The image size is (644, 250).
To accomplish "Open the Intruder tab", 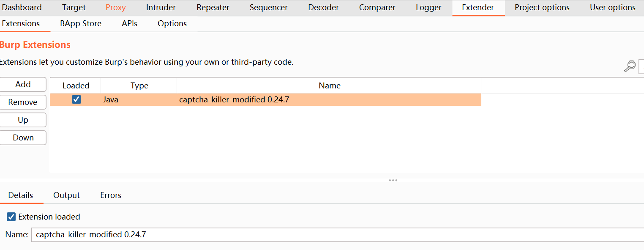I will pos(161,8).
